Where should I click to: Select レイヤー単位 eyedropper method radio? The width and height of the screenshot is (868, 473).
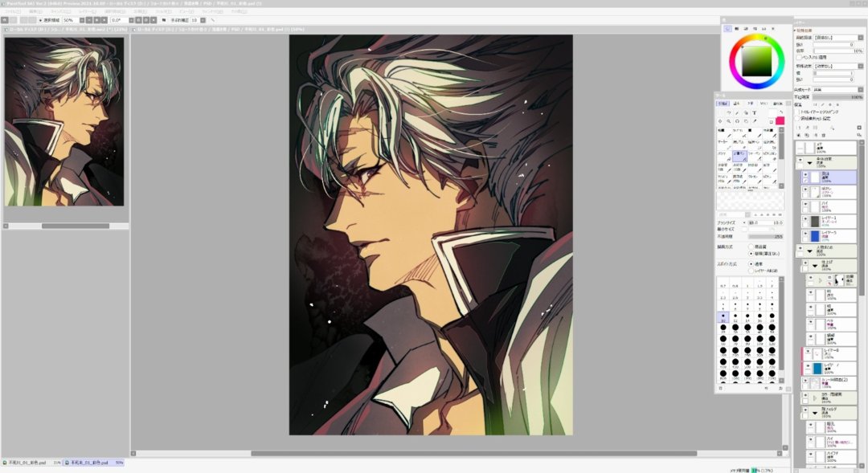point(751,271)
